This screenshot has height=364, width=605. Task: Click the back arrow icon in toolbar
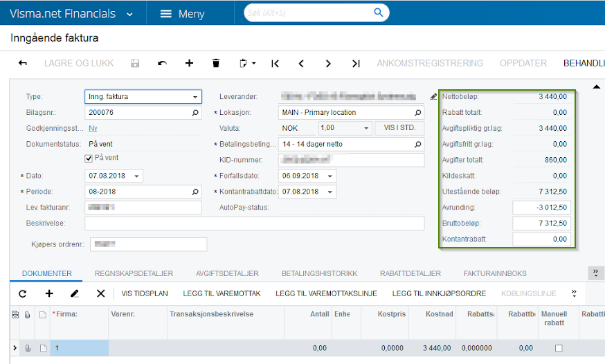point(23,63)
